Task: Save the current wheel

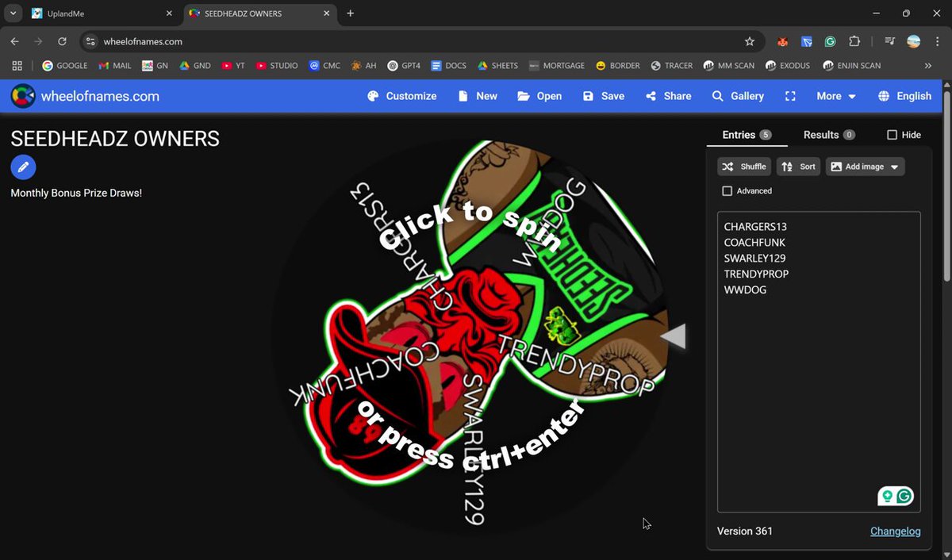Action: (603, 96)
